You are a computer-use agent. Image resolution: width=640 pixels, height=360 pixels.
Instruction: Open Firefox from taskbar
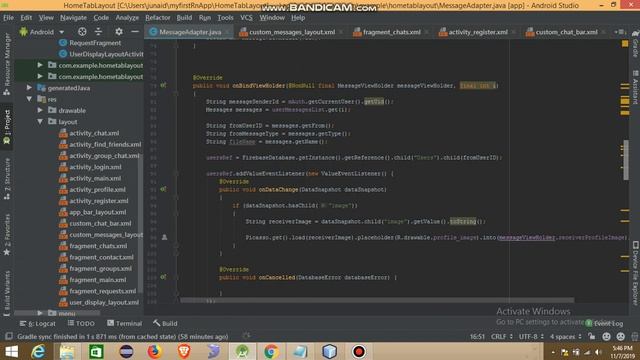point(155,352)
